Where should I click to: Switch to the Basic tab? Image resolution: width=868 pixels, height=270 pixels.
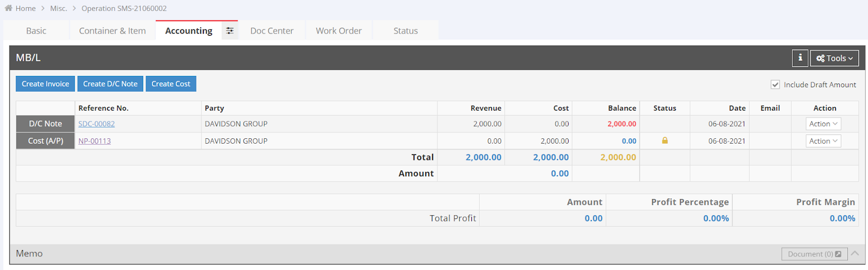36,31
